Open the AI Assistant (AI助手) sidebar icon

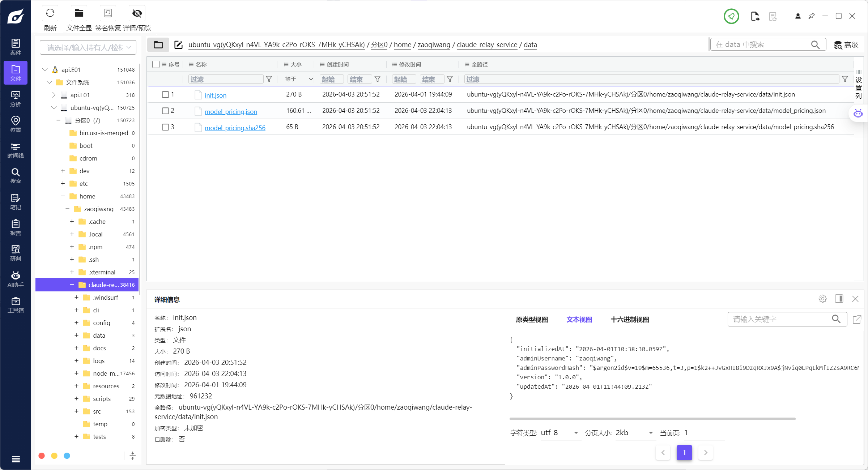(x=16, y=279)
